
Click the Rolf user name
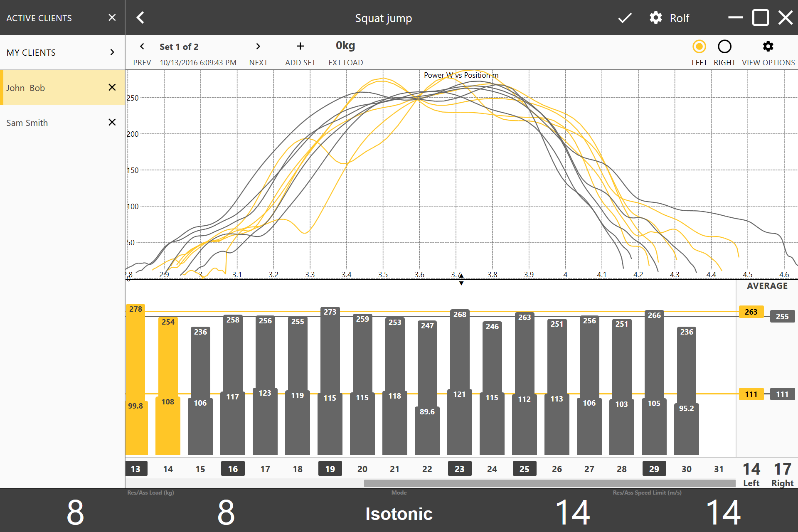point(680,18)
